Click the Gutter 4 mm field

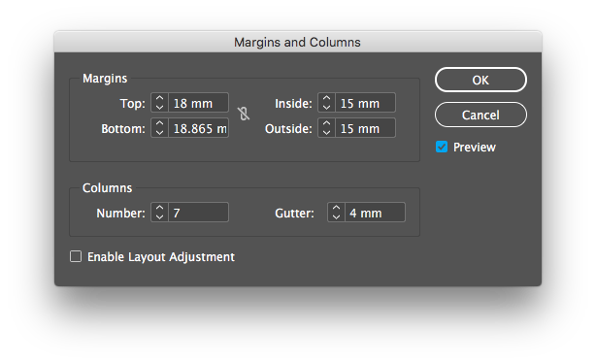point(375,213)
